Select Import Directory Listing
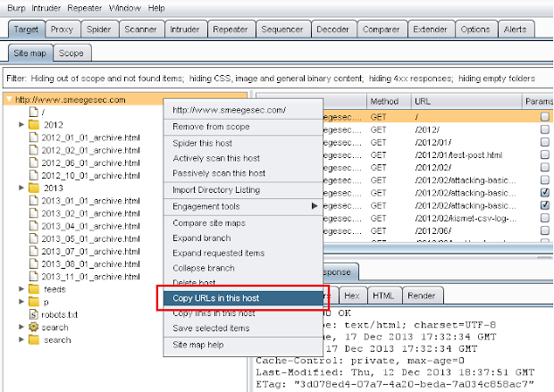 (x=243, y=189)
